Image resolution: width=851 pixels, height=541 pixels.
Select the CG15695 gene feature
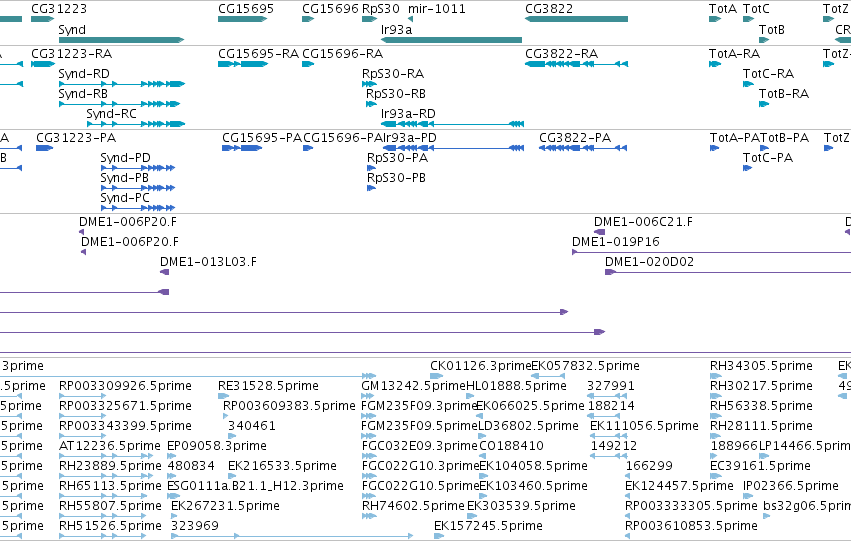coord(243,19)
